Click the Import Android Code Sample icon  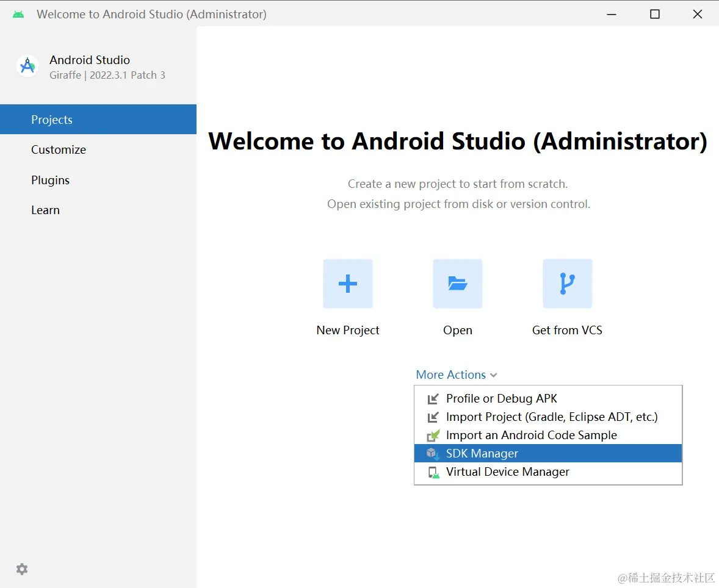click(433, 436)
